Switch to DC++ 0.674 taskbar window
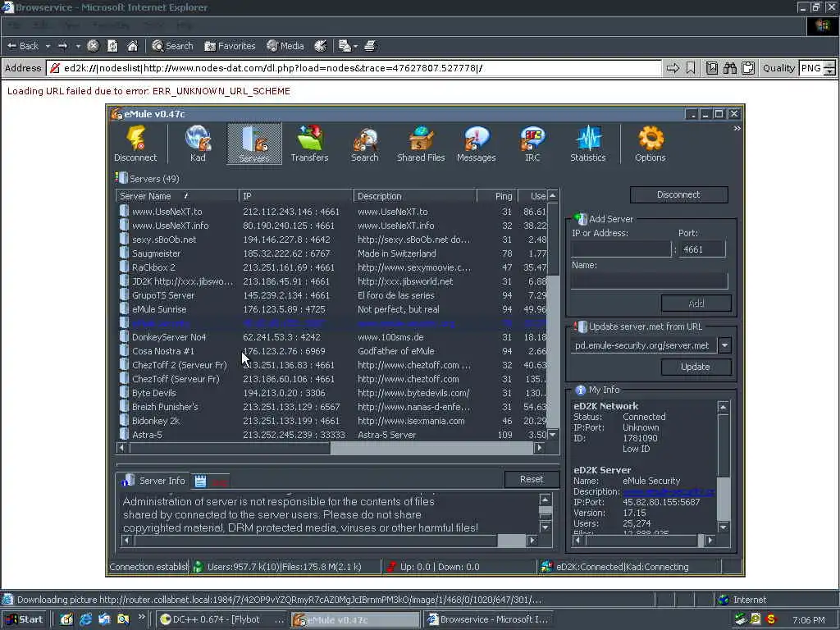Image resolution: width=840 pixels, height=630 pixels. [x=221, y=619]
